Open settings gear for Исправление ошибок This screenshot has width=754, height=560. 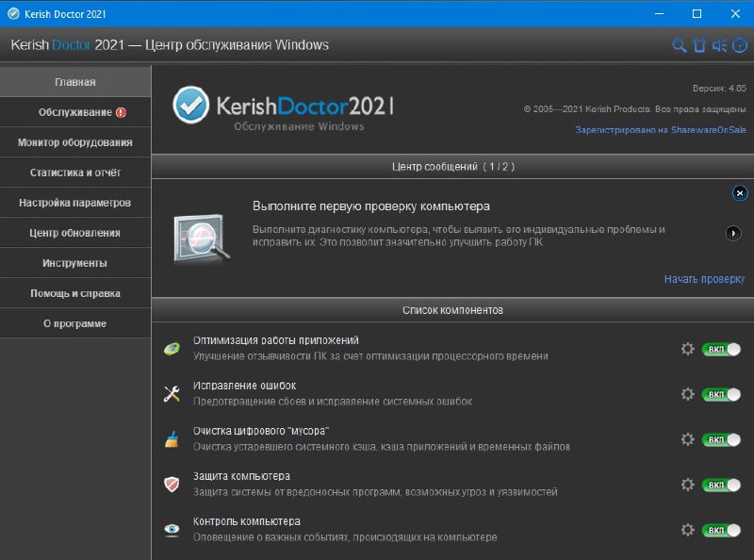688,394
